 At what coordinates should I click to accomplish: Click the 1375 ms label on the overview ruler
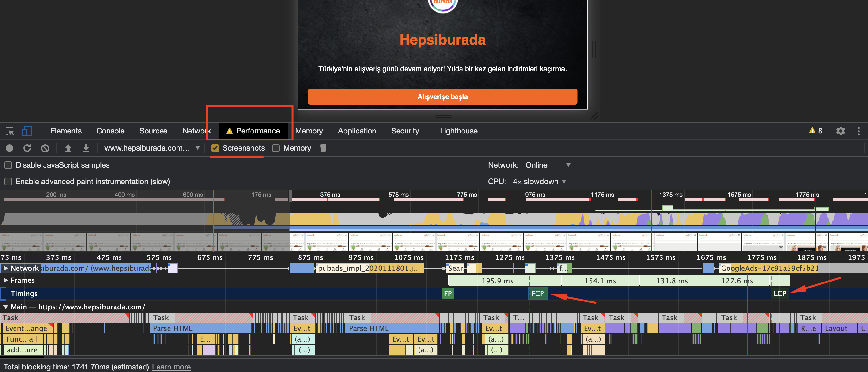(671, 195)
